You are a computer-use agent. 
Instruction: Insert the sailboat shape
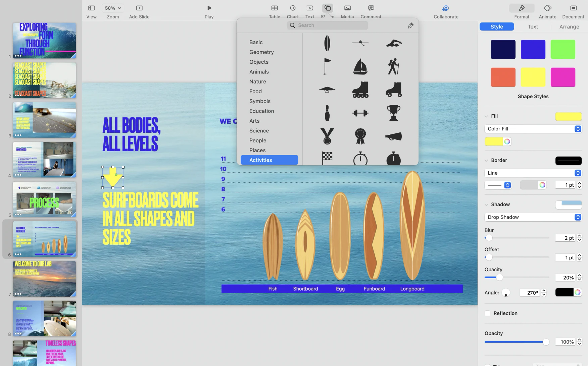tap(360, 66)
